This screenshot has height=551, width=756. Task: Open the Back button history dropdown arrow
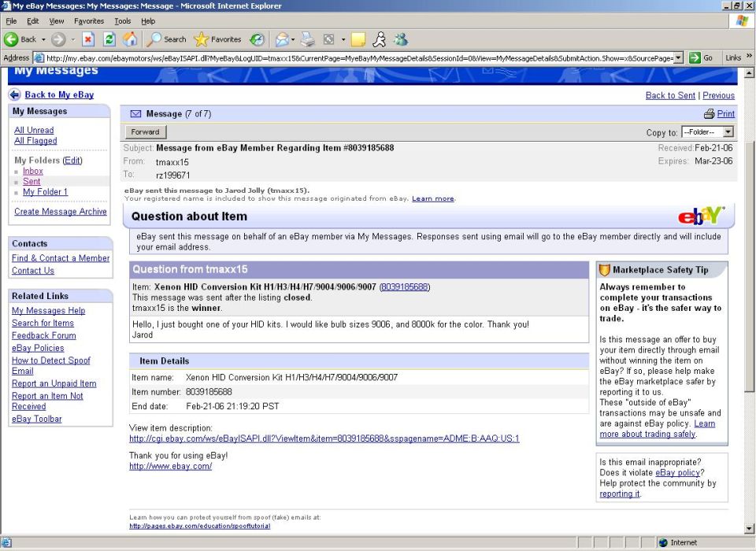pos(43,39)
